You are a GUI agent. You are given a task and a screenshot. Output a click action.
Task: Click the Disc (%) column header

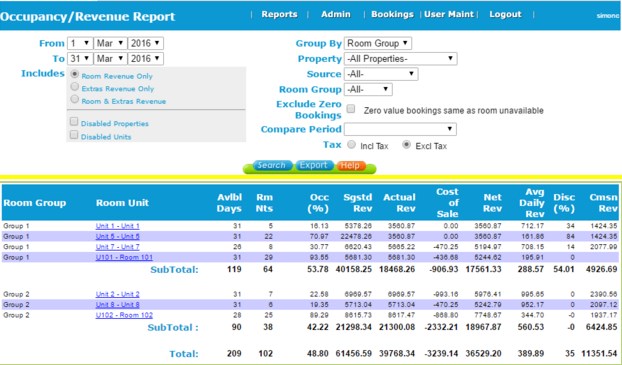(564, 203)
